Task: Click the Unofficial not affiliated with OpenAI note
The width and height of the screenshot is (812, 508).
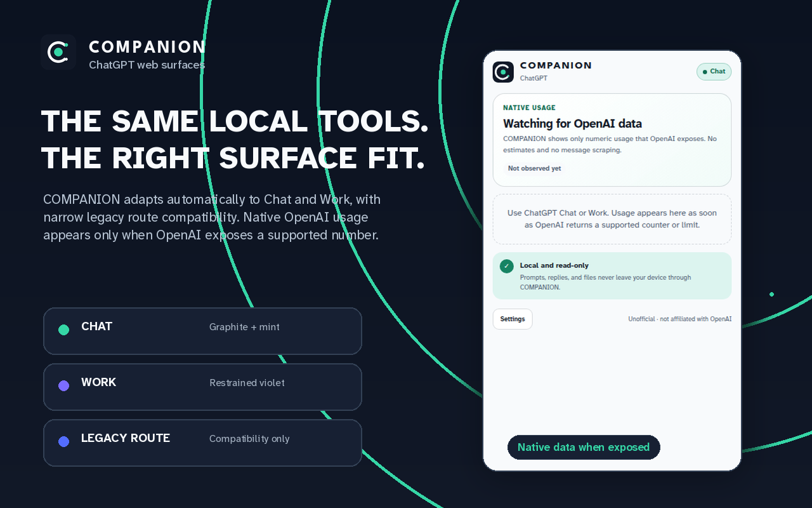Action: tap(679, 319)
